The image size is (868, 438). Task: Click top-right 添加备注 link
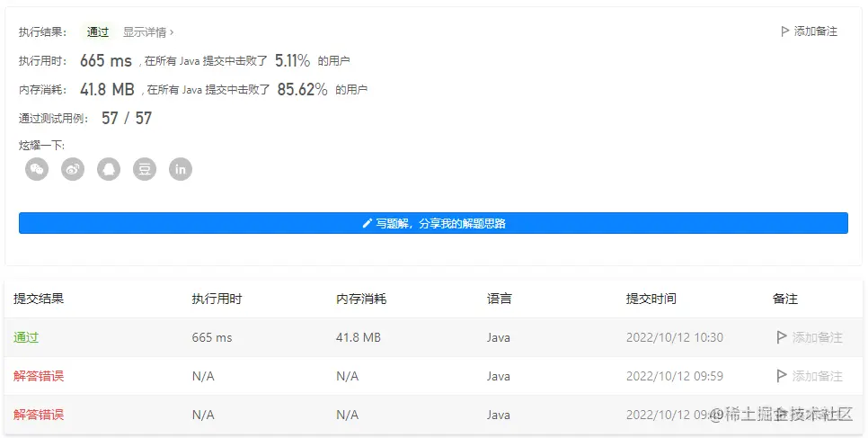click(x=809, y=31)
